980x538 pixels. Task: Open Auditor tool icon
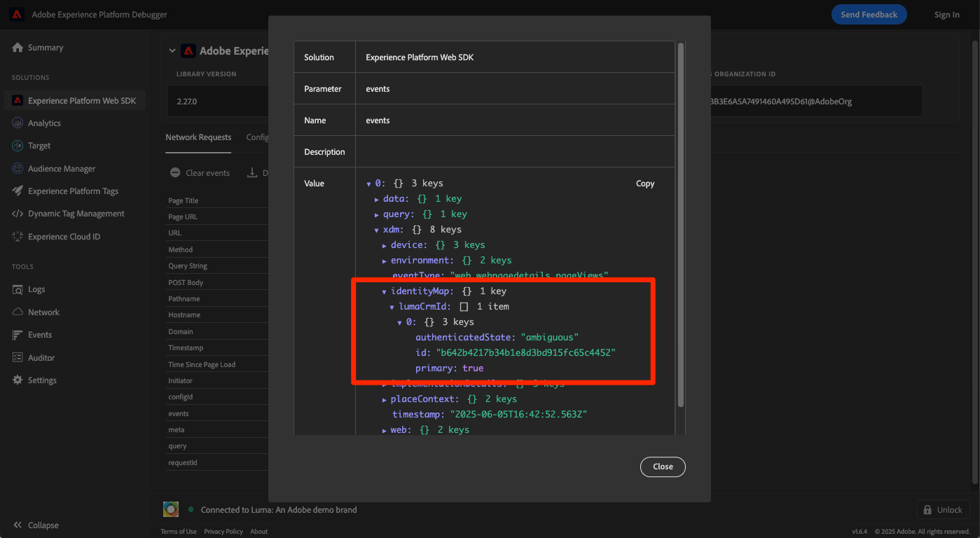pyautogui.click(x=18, y=358)
